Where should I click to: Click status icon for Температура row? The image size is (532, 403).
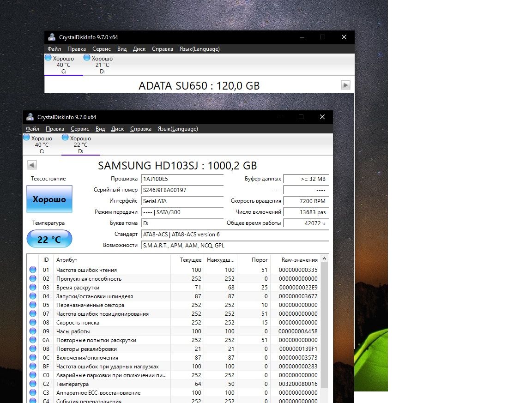[x=33, y=384]
